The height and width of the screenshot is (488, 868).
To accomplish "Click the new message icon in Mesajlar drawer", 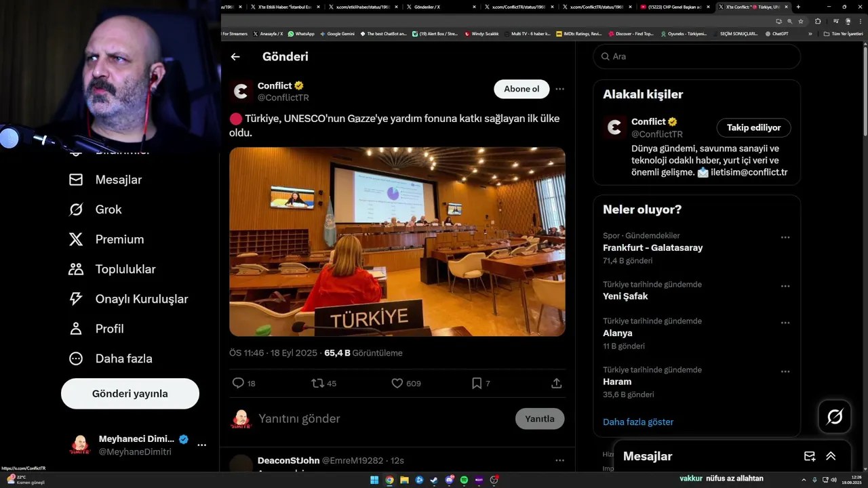I will (x=810, y=456).
